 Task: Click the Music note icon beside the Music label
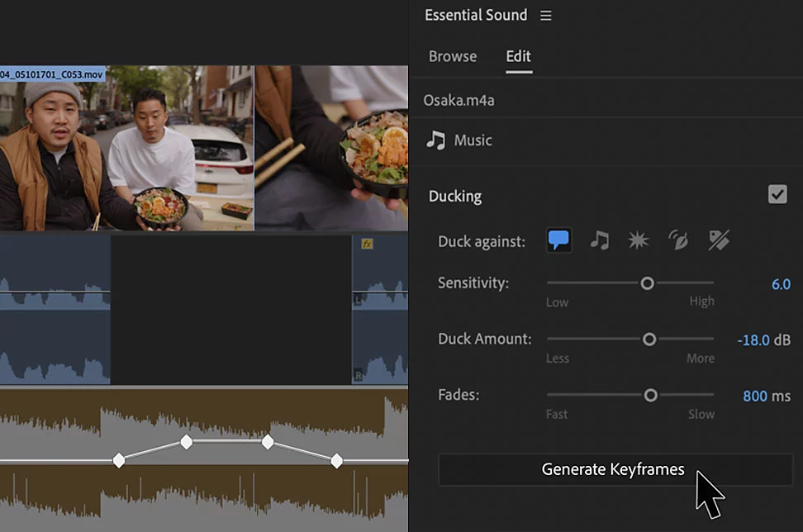[x=434, y=140]
